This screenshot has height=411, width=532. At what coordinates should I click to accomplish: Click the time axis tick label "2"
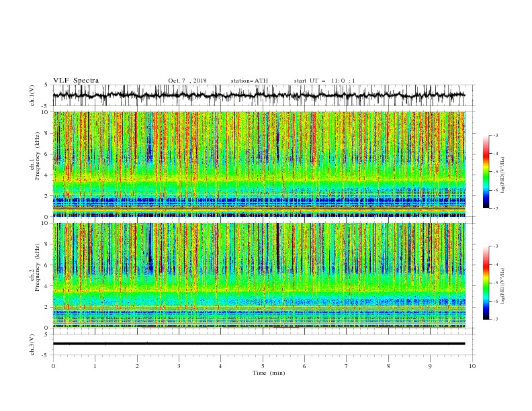point(137,366)
